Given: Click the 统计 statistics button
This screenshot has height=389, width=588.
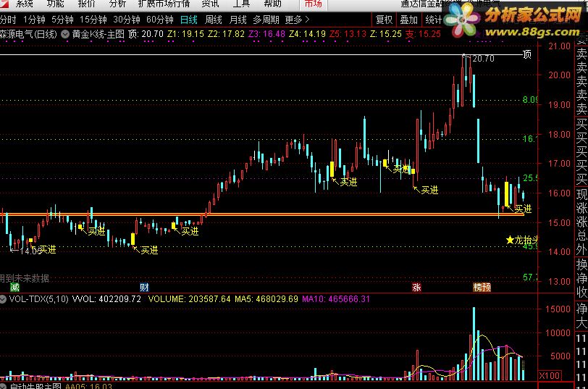Looking at the screenshot, I should coord(433,20).
